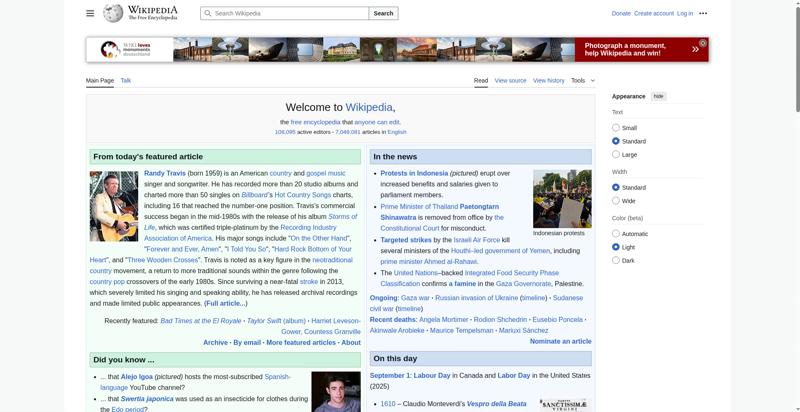Click Create account link
The width and height of the screenshot is (800, 412).
click(x=654, y=13)
